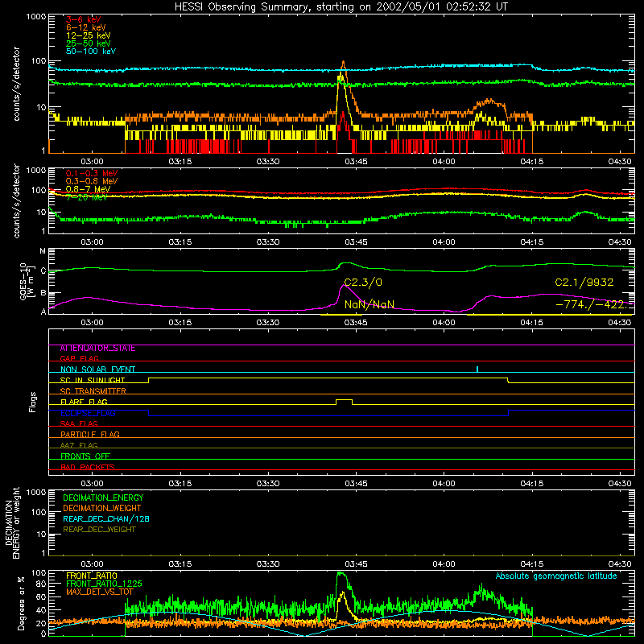
Task: Click the GOES magenta curve peak near C2.3
Action: [x=344, y=286]
